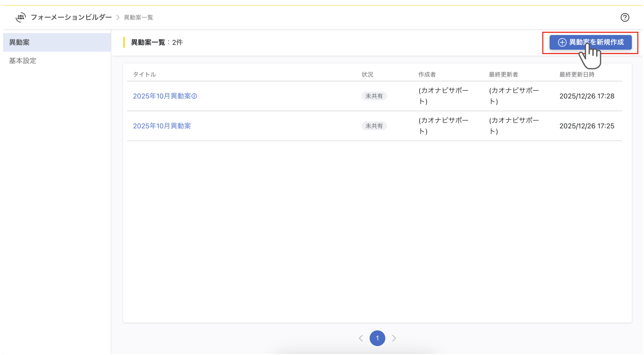The width and height of the screenshot is (644, 355).
Task: Go to next page arrow
Action: coord(394,338)
